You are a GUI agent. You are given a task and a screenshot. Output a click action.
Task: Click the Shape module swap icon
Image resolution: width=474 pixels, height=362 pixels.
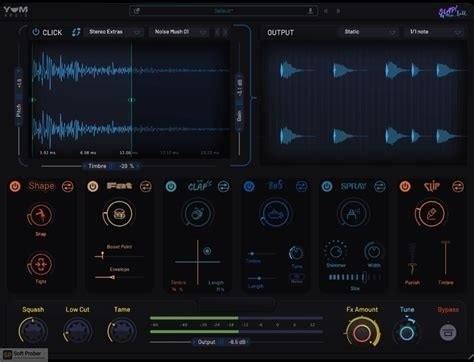pos(68,186)
